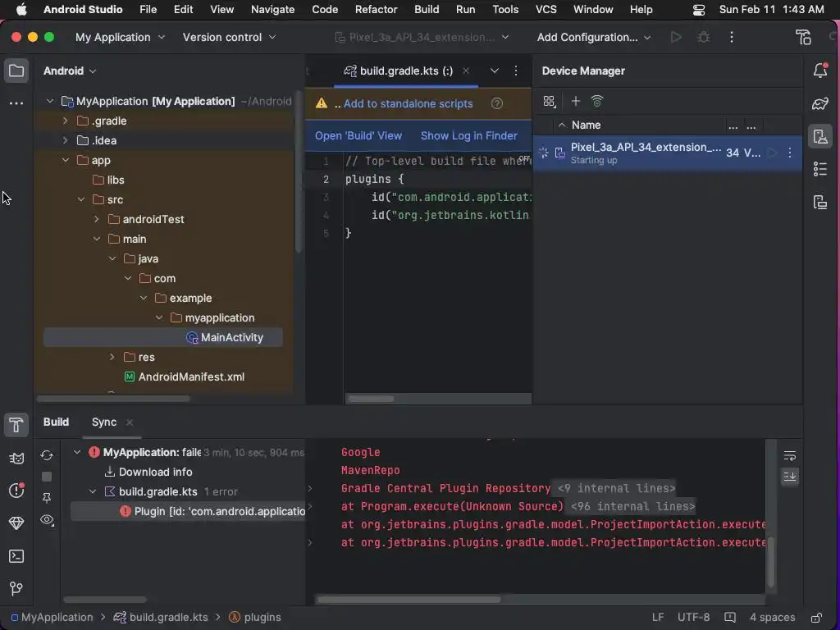Open the Problems tool window icon
The height and width of the screenshot is (630, 840).
click(x=16, y=491)
